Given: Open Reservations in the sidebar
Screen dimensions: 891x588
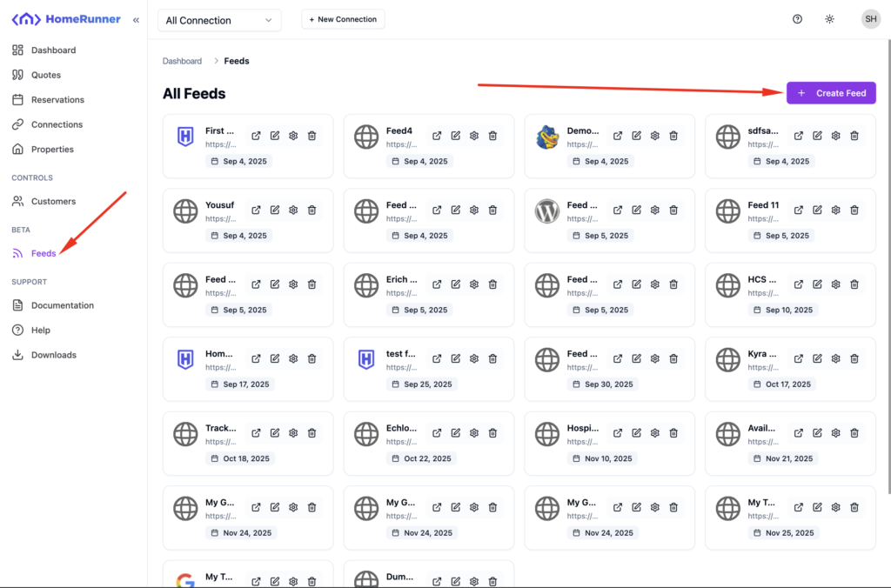Looking at the screenshot, I should tap(57, 100).
